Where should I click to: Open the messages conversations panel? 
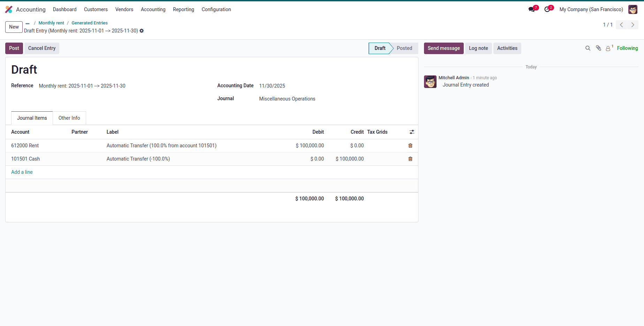tap(531, 9)
